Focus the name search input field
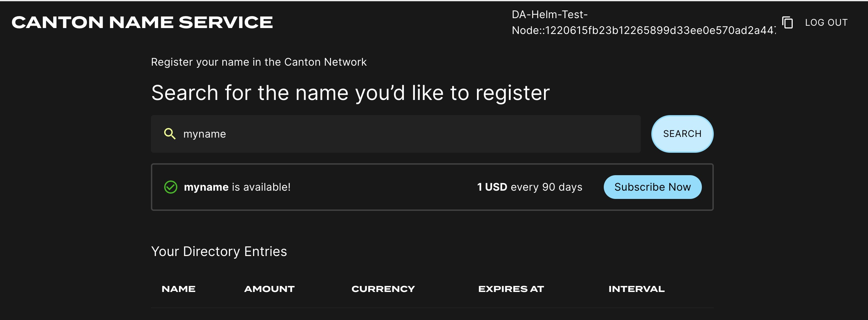868x320 pixels. [404, 134]
